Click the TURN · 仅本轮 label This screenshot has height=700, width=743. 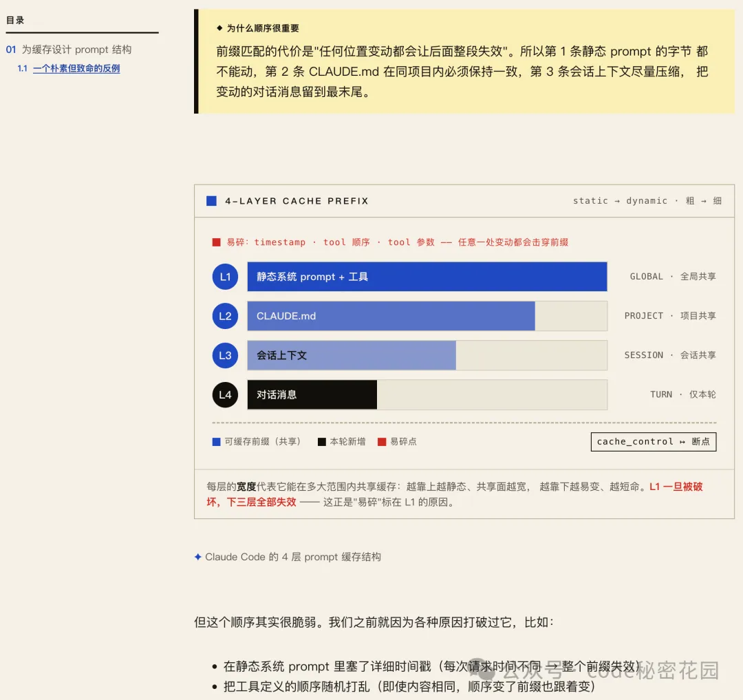point(683,394)
